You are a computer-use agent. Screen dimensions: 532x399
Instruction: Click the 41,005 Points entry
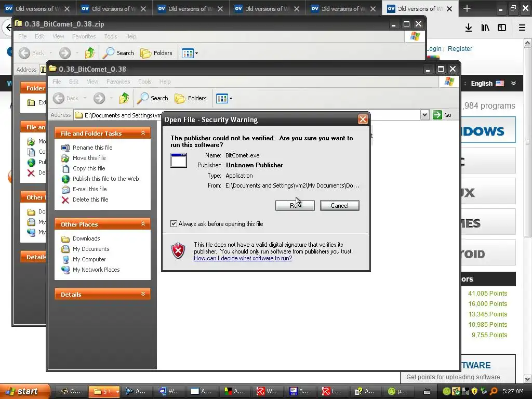tap(487, 293)
